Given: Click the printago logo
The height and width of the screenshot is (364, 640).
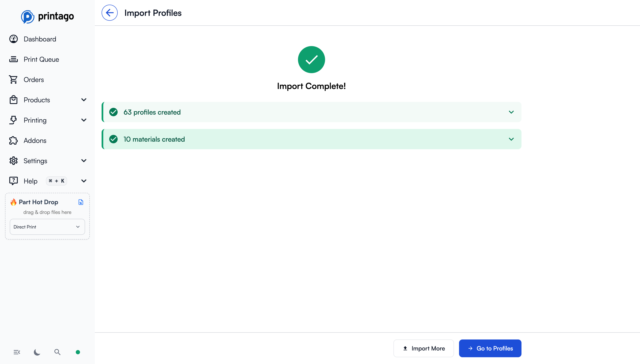Looking at the screenshot, I should (47, 16).
